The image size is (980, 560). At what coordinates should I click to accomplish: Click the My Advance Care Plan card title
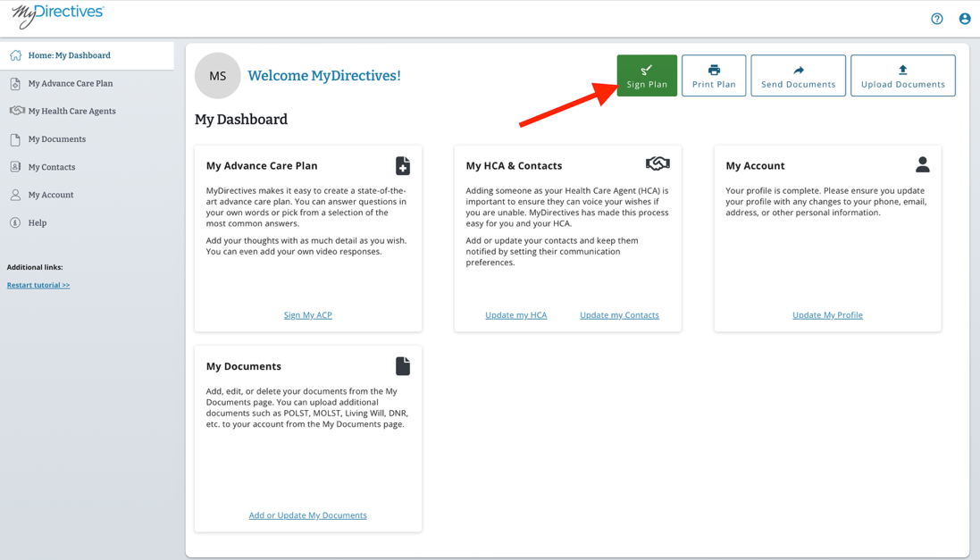[x=262, y=165]
